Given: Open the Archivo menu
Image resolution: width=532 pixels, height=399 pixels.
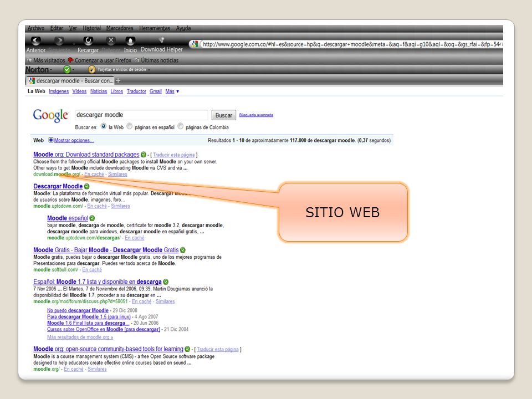Looking at the screenshot, I should click(36, 28).
